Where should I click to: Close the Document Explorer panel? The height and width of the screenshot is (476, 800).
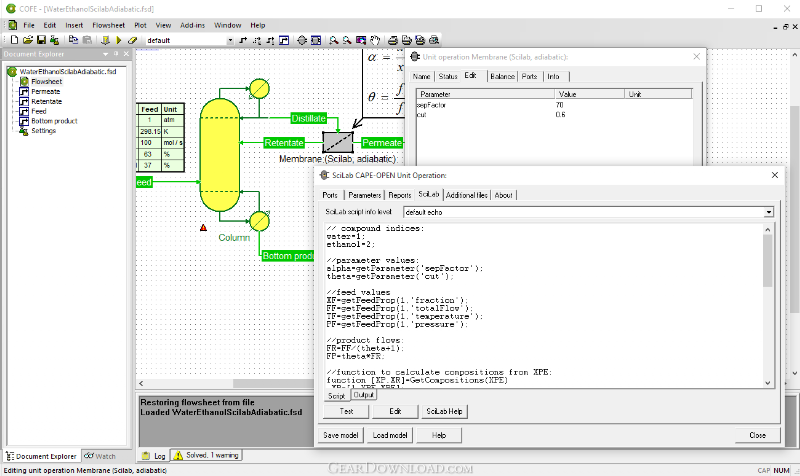pyautogui.click(x=126, y=54)
